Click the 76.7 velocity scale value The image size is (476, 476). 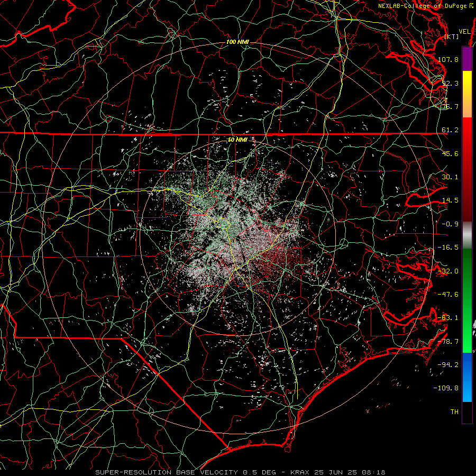[450, 106]
